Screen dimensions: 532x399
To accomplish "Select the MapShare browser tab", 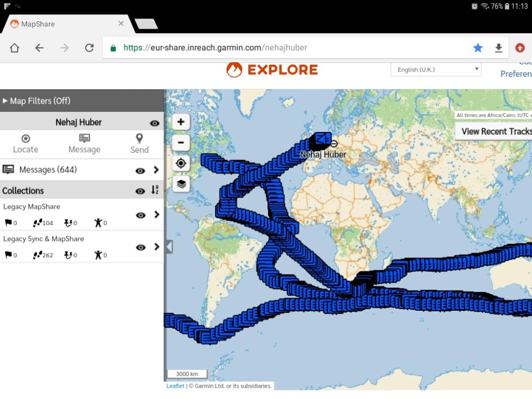I will tap(68, 24).
